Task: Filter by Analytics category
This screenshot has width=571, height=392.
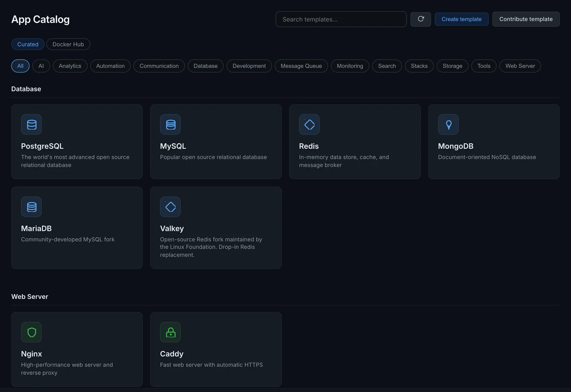Action: (x=70, y=66)
